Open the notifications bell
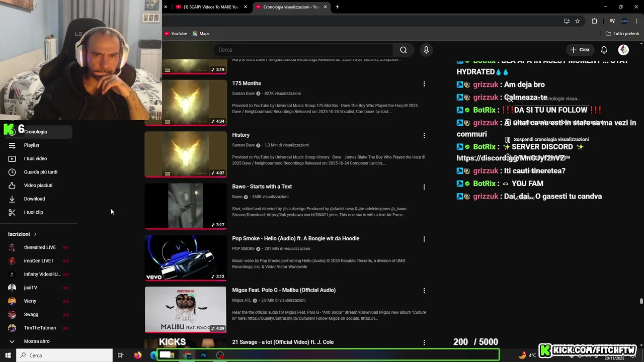This screenshot has height=362, width=644. click(604, 50)
